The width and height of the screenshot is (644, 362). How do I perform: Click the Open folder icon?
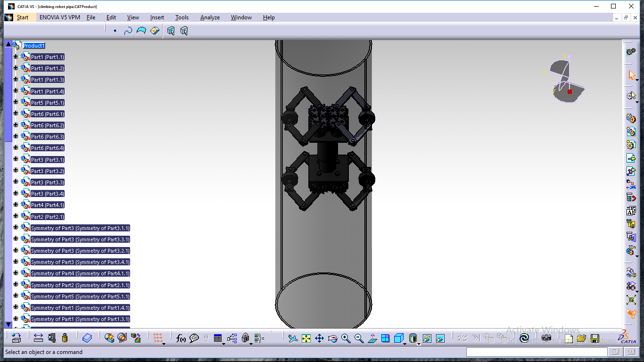click(x=581, y=338)
